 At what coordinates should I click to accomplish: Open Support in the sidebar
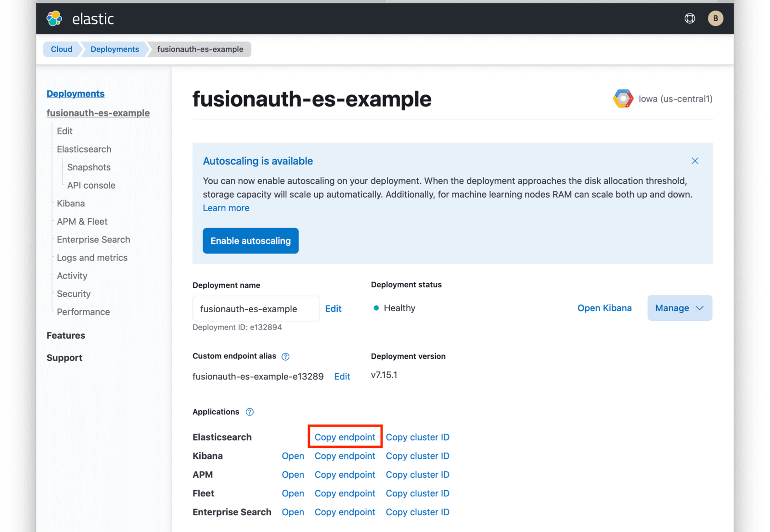64,358
